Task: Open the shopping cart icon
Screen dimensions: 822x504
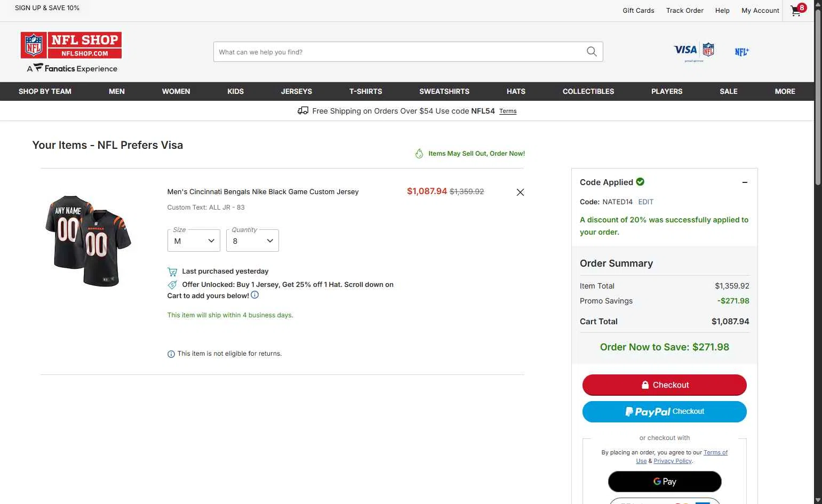Action: [x=797, y=11]
